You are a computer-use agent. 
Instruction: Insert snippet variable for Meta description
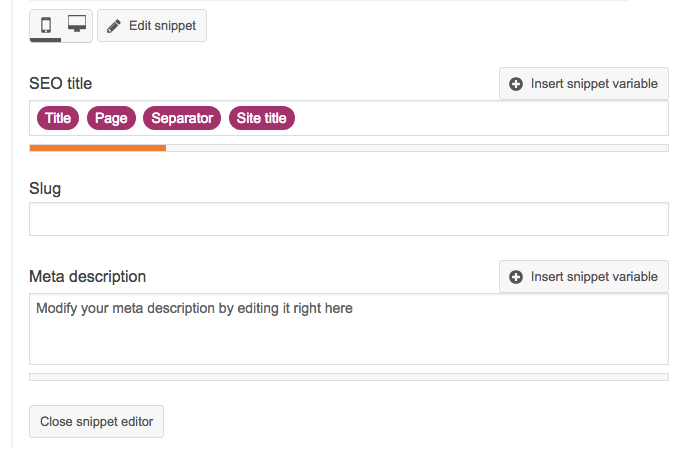coord(584,277)
